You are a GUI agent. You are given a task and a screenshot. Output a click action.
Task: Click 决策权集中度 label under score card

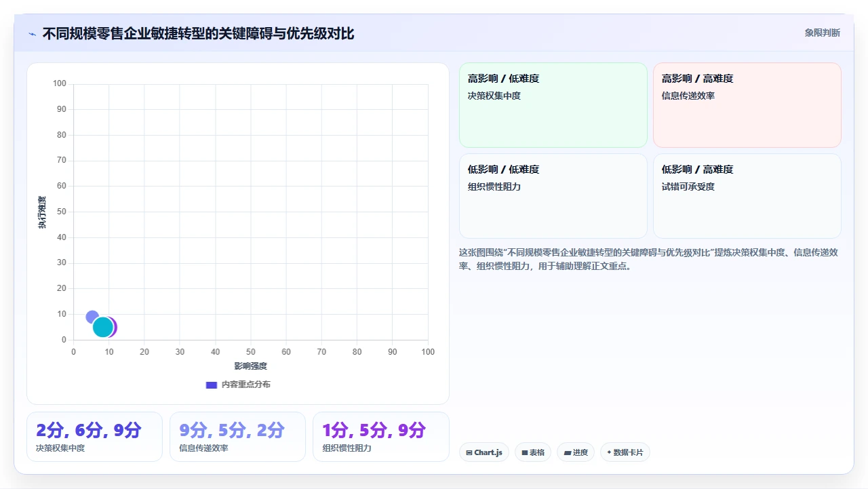point(60,448)
